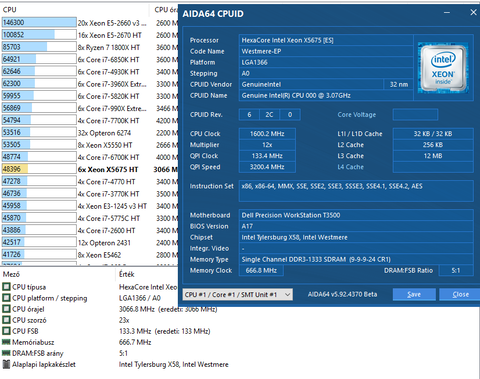The height and width of the screenshot is (379, 480).
Task: Select the 4x Core i7-2600 HT row
Action: [x=90, y=230]
